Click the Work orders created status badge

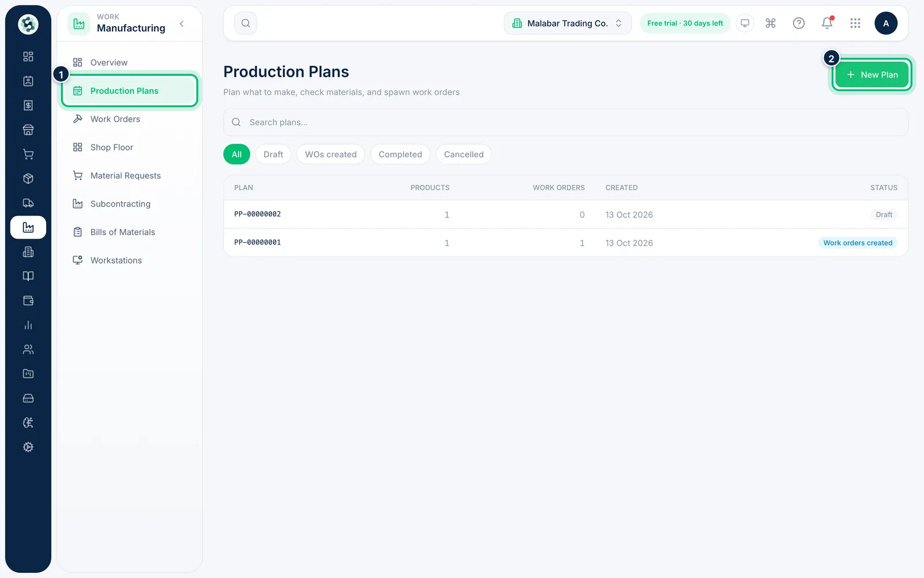(x=858, y=243)
